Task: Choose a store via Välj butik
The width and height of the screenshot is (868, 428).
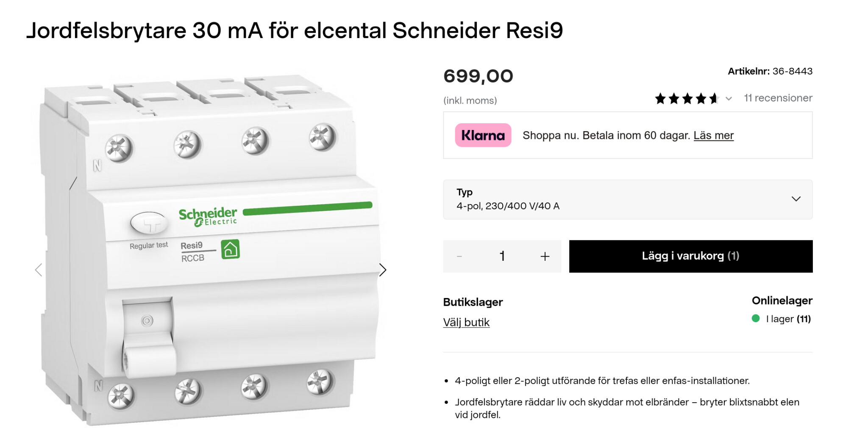Action: click(466, 323)
